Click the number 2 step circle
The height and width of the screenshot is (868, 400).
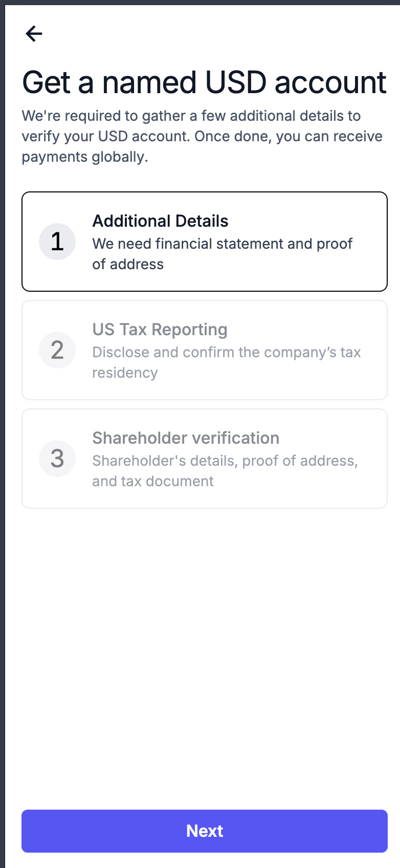(x=57, y=350)
